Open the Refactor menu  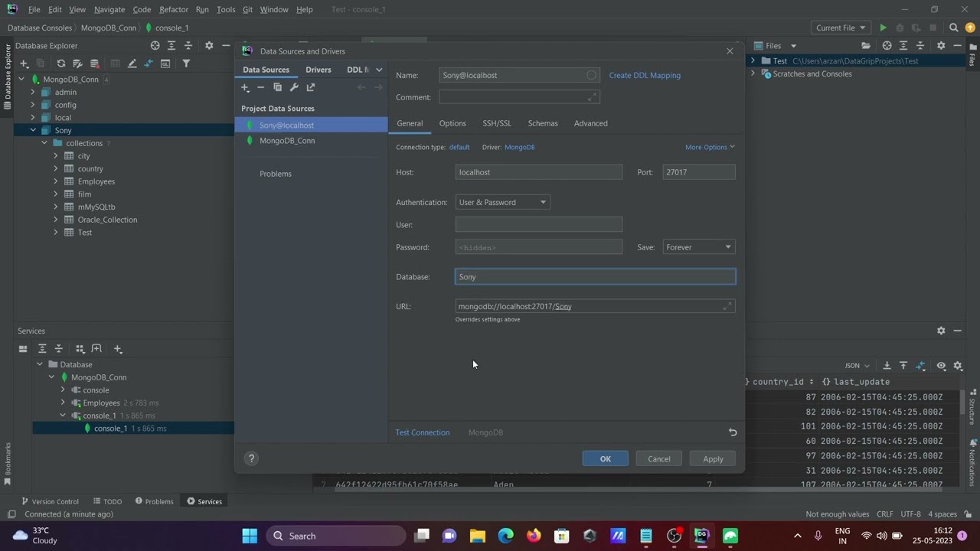click(x=173, y=9)
